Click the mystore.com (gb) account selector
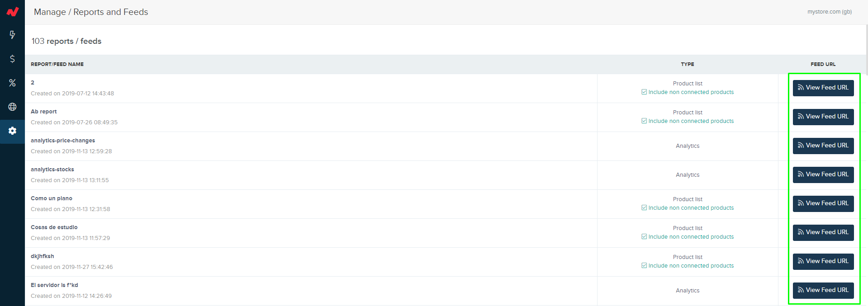This screenshot has height=306, width=868. tap(830, 12)
